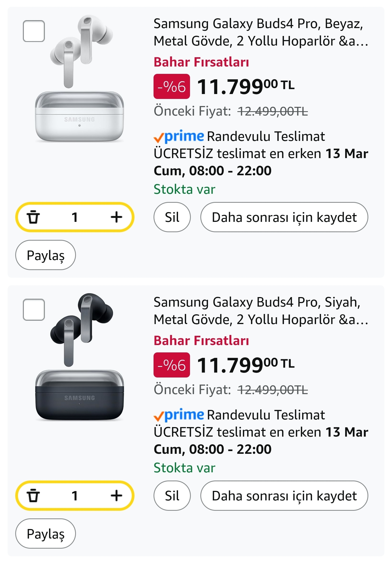Viewport: 392px width, 562px height.
Task: Increase quantity of white Buds4 Pro
Action: coord(117,217)
